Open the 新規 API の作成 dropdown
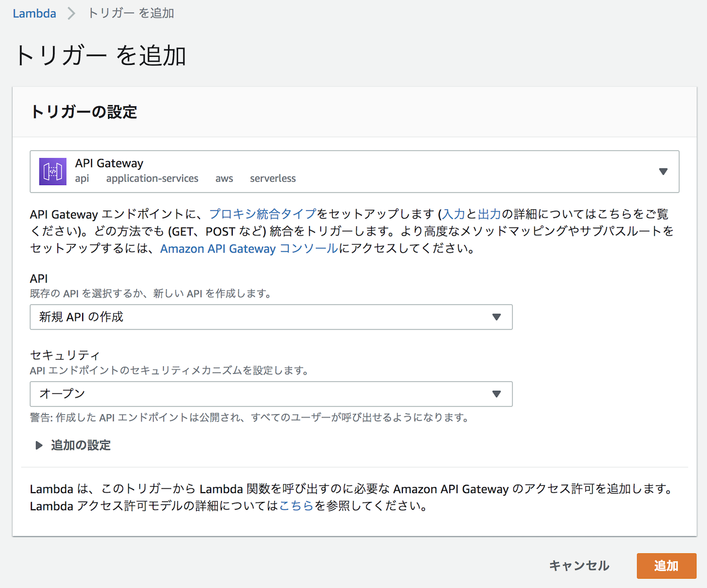 click(x=271, y=317)
